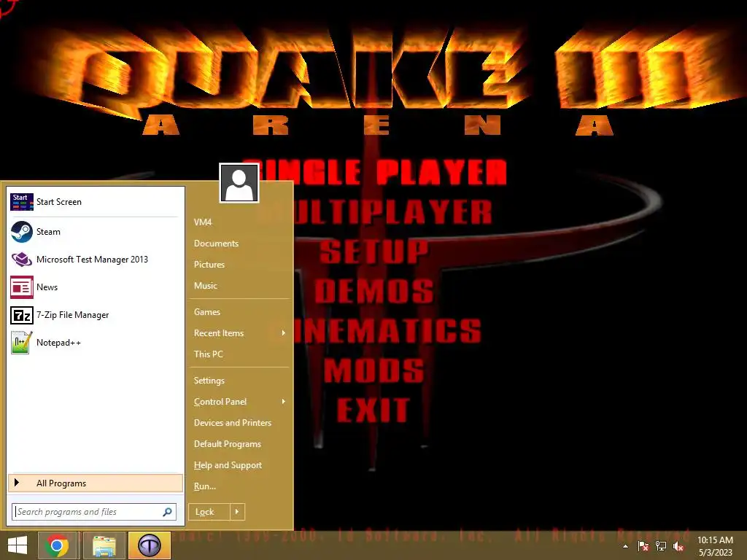Screen dimensions: 747x560
Task: Expand the Control Panel submenu arrow
Action: tap(283, 402)
